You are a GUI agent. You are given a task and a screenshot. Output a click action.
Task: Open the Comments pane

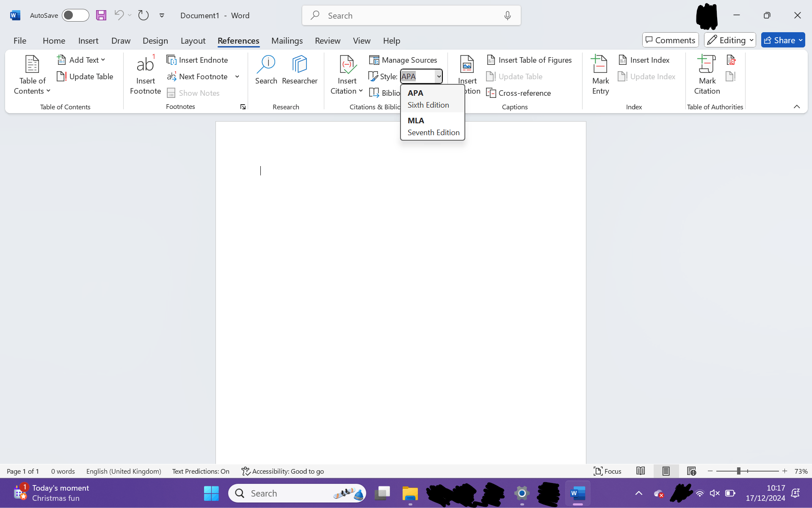pos(670,40)
